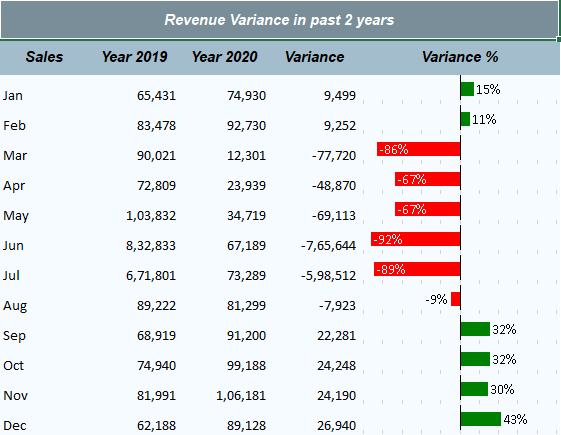Click the Sales column header
This screenshot has height=435, width=561.
coord(44,57)
